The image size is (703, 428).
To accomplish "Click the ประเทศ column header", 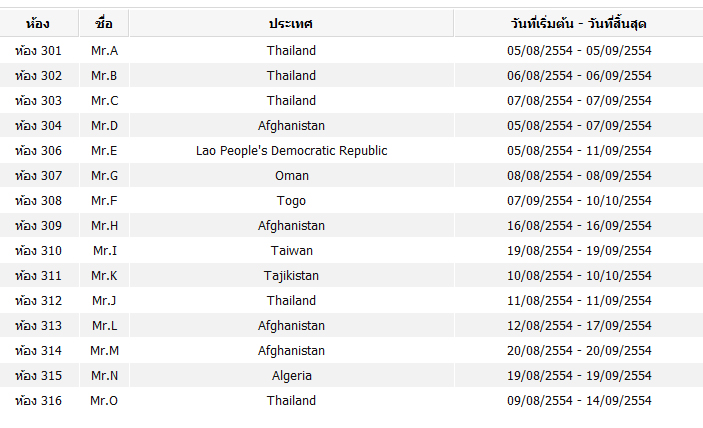I will (291, 23).
